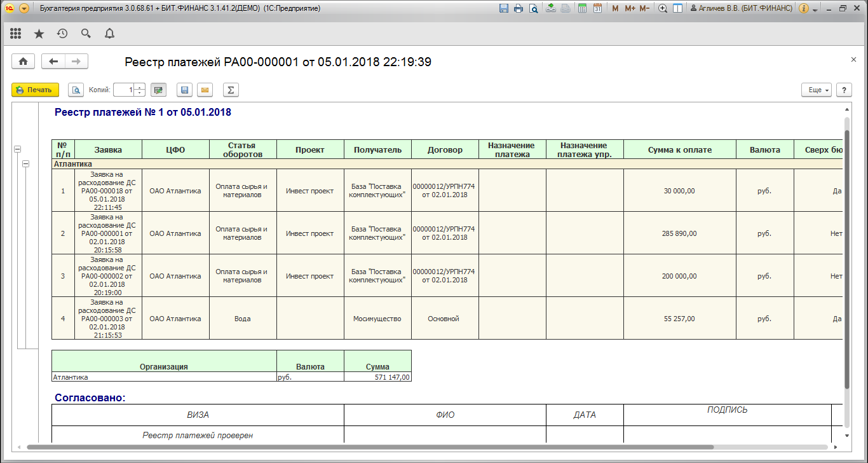Click print preview icon next to Печать
The width and height of the screenshot is (868, 463).
(x=76, y=90)
